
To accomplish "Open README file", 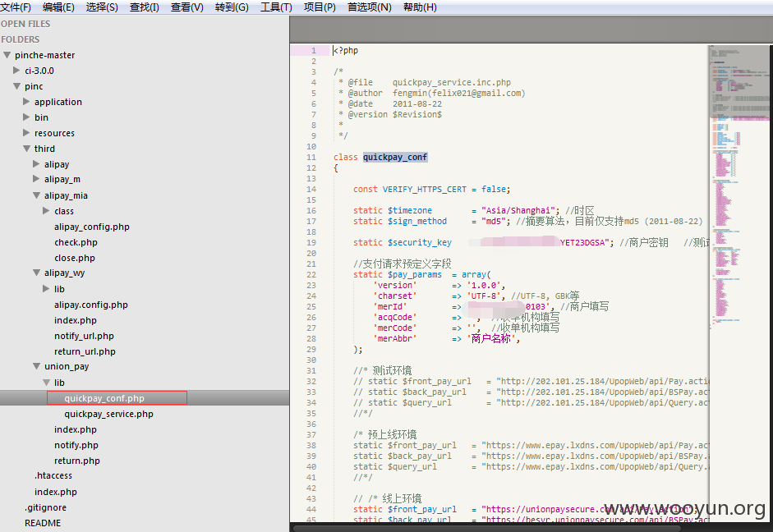I will [x=43, y=523].
